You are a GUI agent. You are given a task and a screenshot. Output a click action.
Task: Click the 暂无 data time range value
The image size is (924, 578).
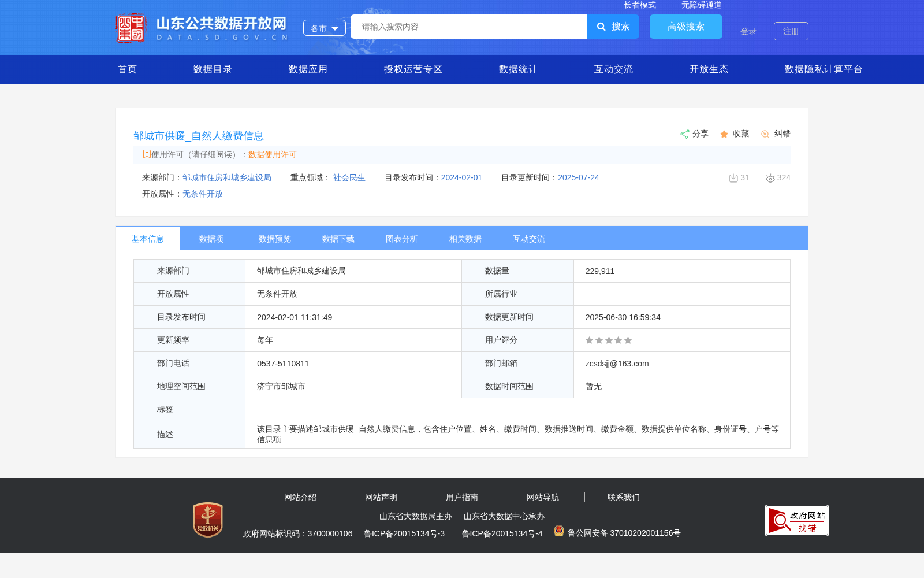coord(594,386)
